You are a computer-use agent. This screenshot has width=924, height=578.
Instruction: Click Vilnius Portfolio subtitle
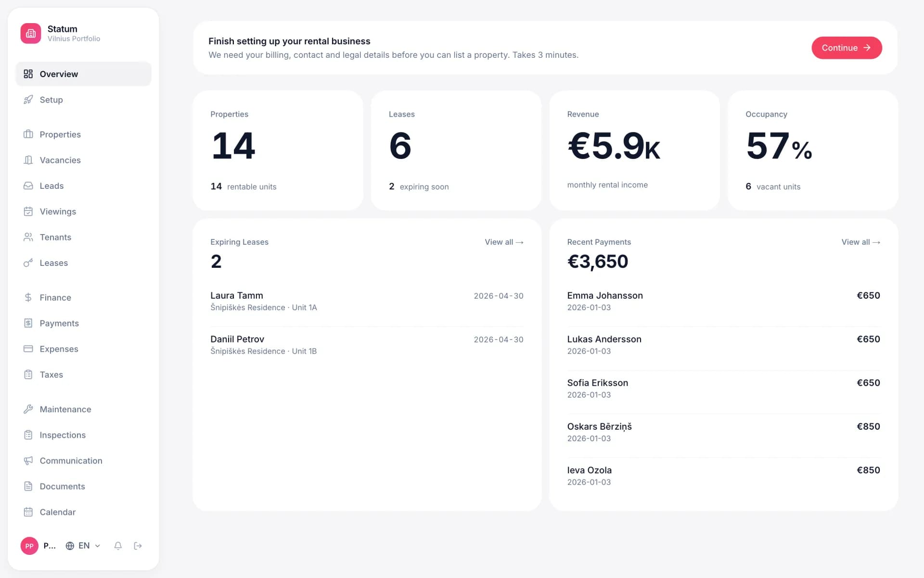coord(74,39)
